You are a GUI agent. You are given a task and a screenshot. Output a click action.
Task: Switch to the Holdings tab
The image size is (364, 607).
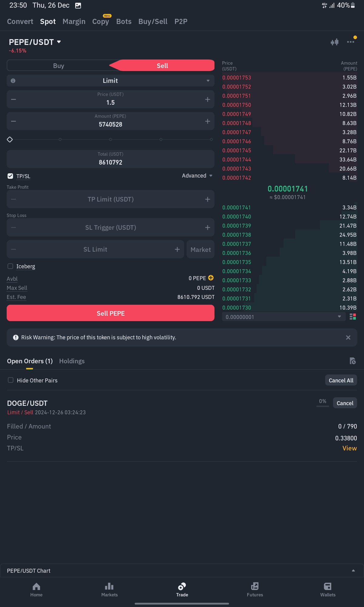tap(72, 361)
